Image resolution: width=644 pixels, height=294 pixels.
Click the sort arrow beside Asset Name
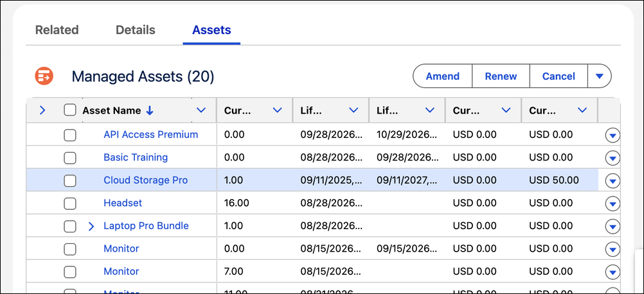(x=150, y=110)
